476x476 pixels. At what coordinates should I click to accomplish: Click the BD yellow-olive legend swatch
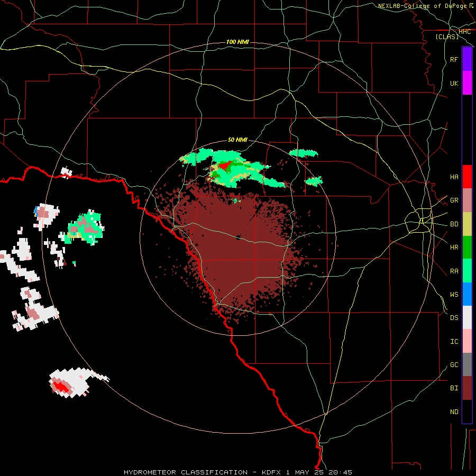467,224
